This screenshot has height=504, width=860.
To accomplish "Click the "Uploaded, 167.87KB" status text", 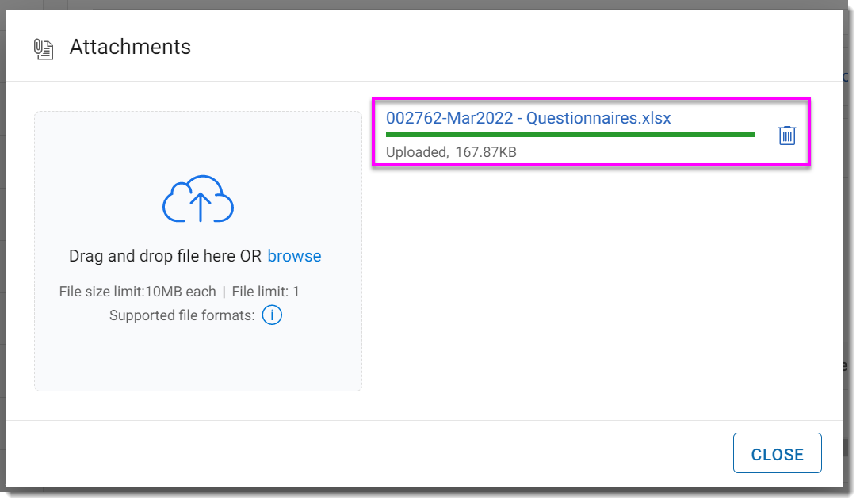I will tap(451, 152).
